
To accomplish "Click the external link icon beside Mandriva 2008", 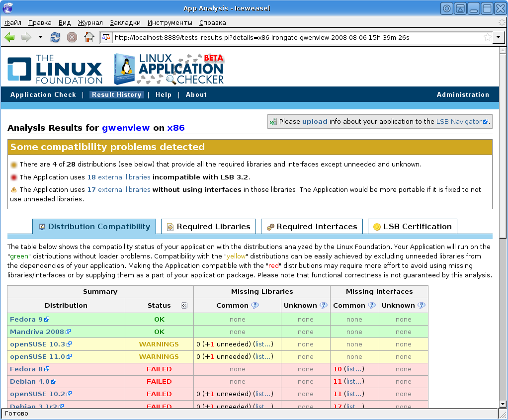I will [68, 332].
